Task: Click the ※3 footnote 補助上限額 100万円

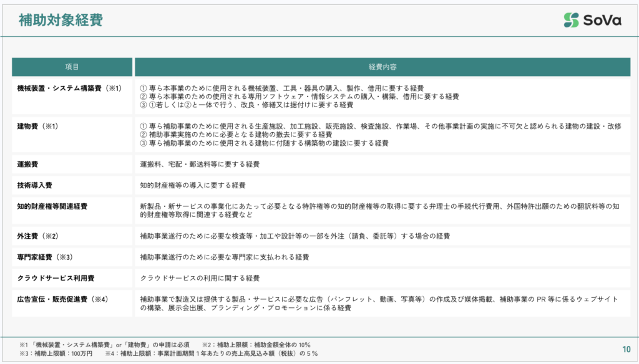Action: point(56,353)
